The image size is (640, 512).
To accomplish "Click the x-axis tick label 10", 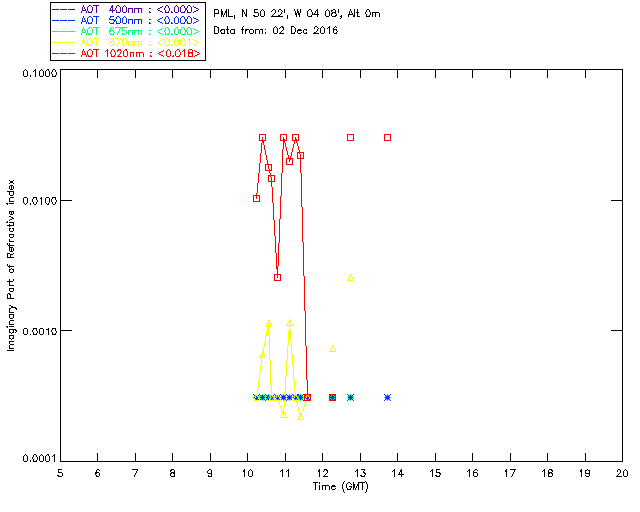I will pos(248,473).
